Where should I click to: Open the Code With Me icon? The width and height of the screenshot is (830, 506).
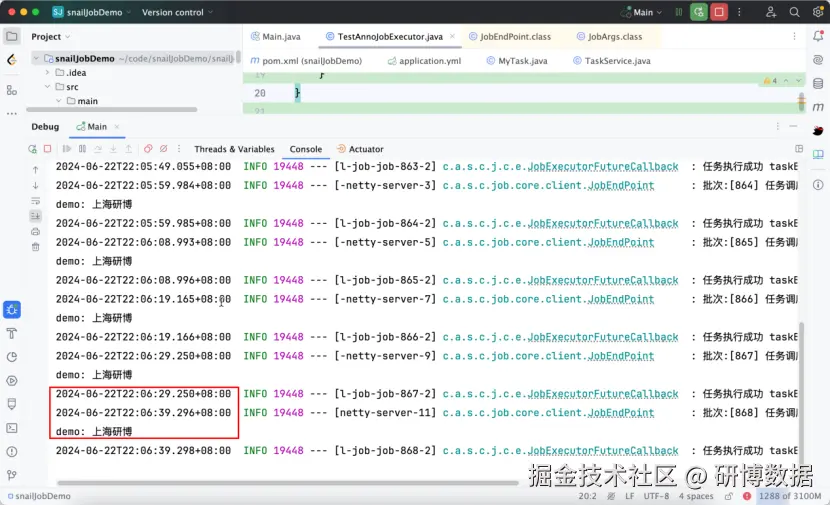coord(771,12)
